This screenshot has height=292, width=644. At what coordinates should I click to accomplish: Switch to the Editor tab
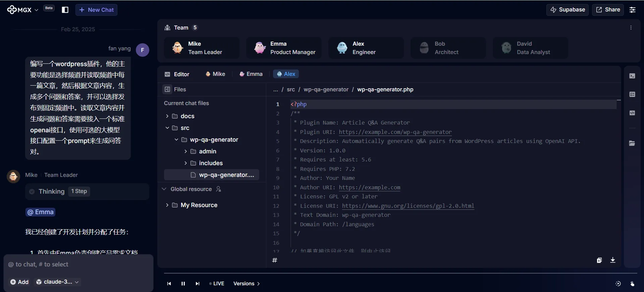(177, 74)
